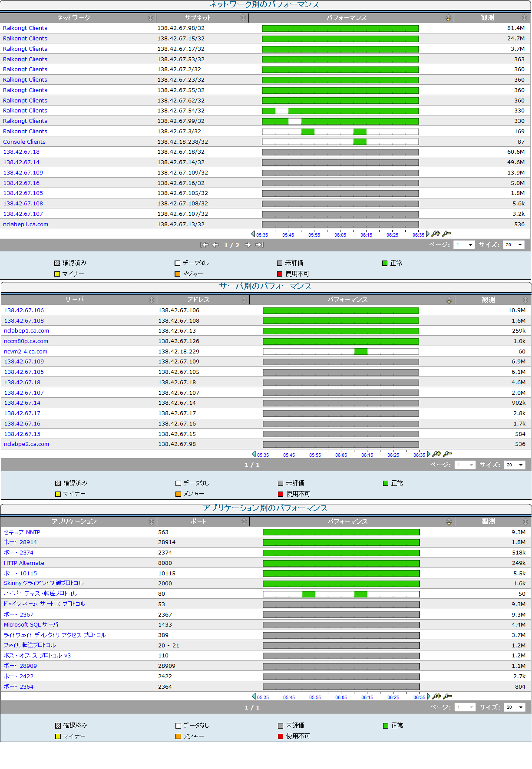Zoom in network table timeline

(436, 234)
